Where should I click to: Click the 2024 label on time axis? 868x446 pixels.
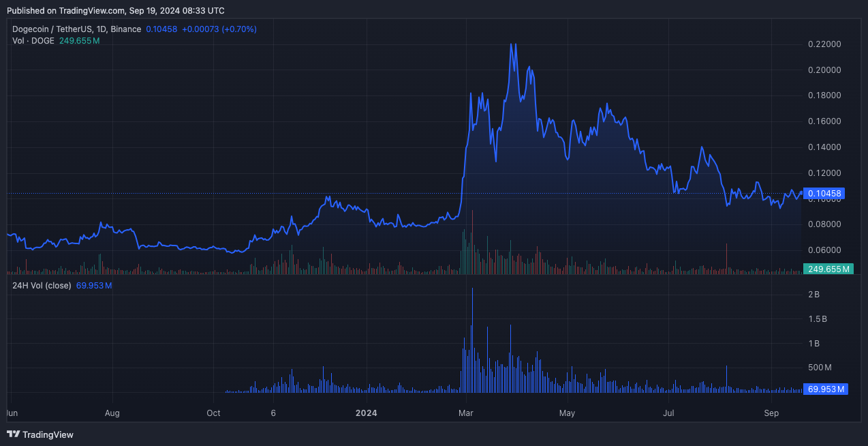pyautogui.click(x=367, y=413)
